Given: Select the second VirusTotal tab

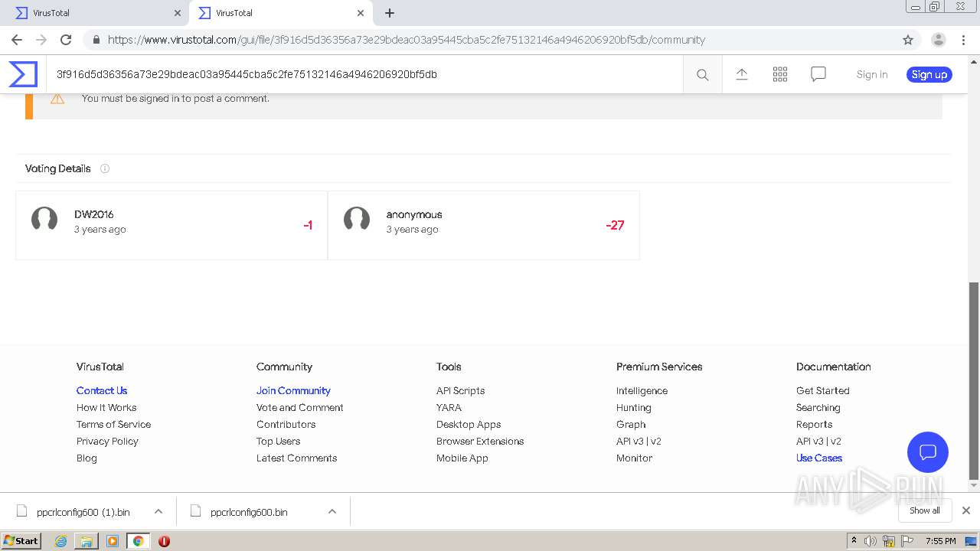Looking at the screenshot, I should coord(282,13).
